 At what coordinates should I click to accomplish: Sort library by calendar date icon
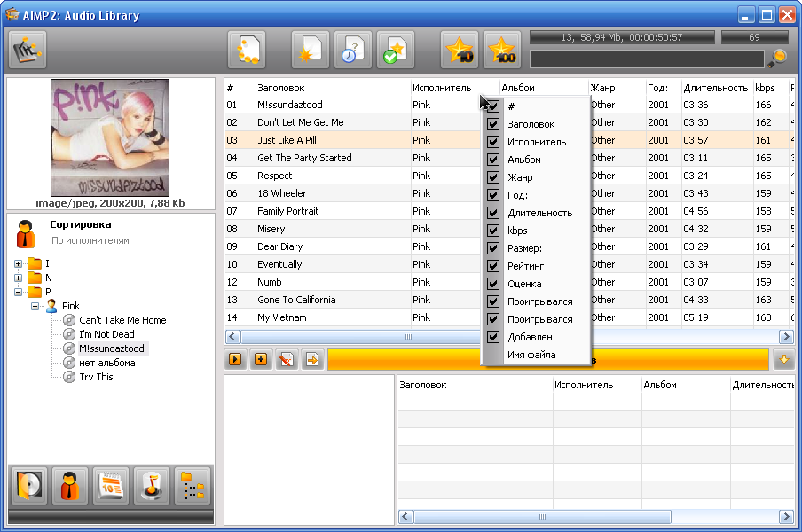[x=111, y=486]
